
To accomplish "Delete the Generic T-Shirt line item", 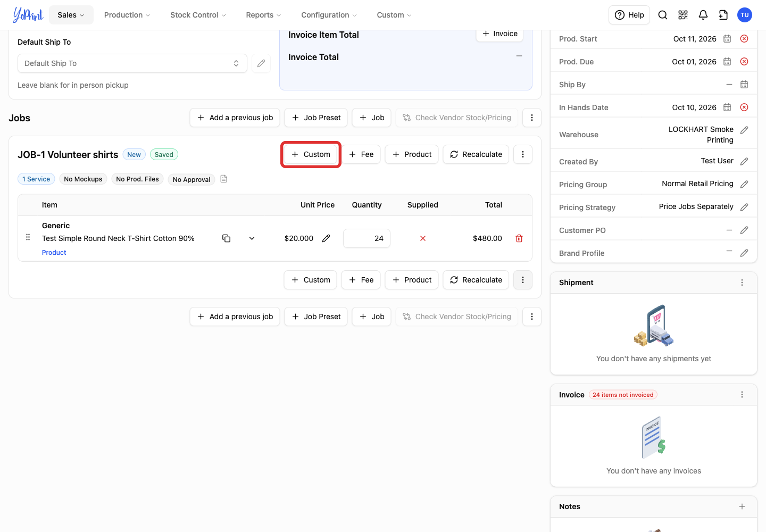I will tap(519, 238).
